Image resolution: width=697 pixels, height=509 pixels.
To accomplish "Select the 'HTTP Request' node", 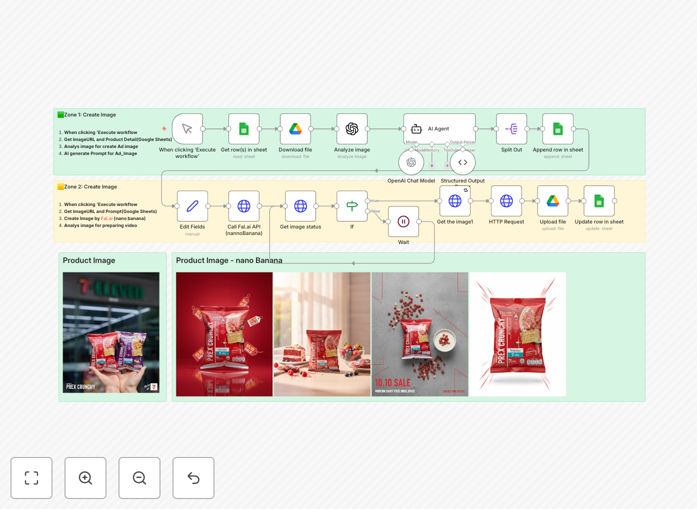I will coord(506,201).
